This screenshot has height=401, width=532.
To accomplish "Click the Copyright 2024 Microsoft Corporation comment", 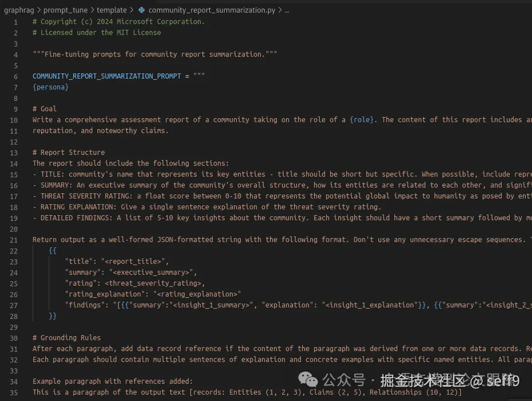I will pyautogui.click(x=119, y=22).
